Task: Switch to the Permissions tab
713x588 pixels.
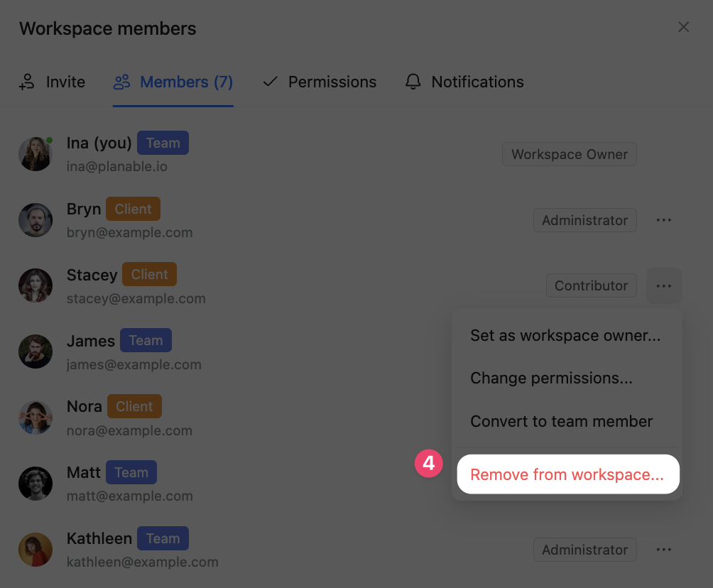Action: tap(332, 82)
